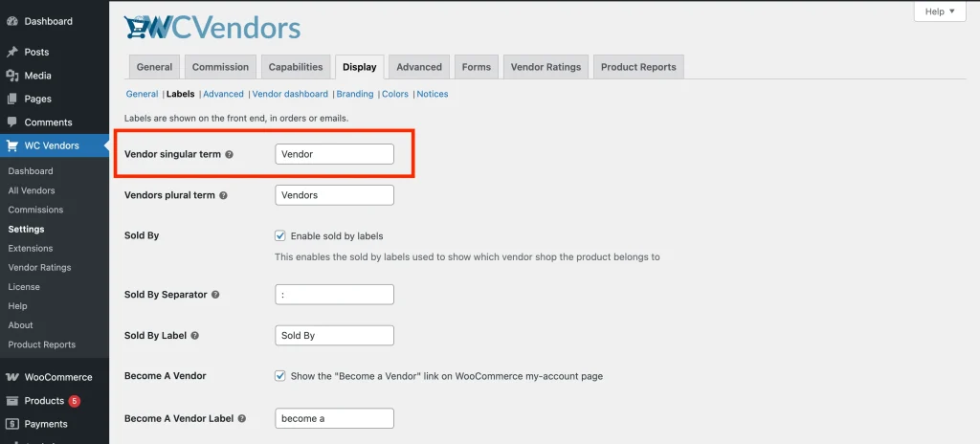Click the Pages icon in sidebar

(x=11, y=99)
